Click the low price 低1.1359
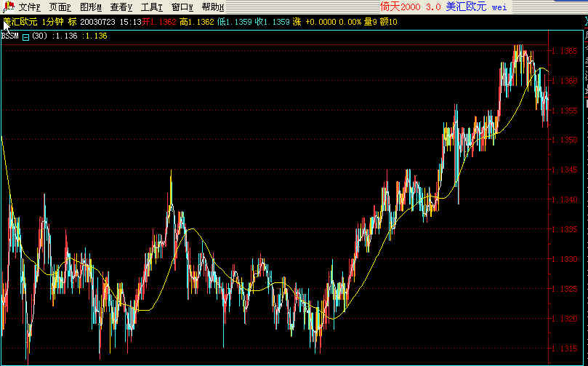Screen dimensions: 588x366 click(x=234, y=22)
